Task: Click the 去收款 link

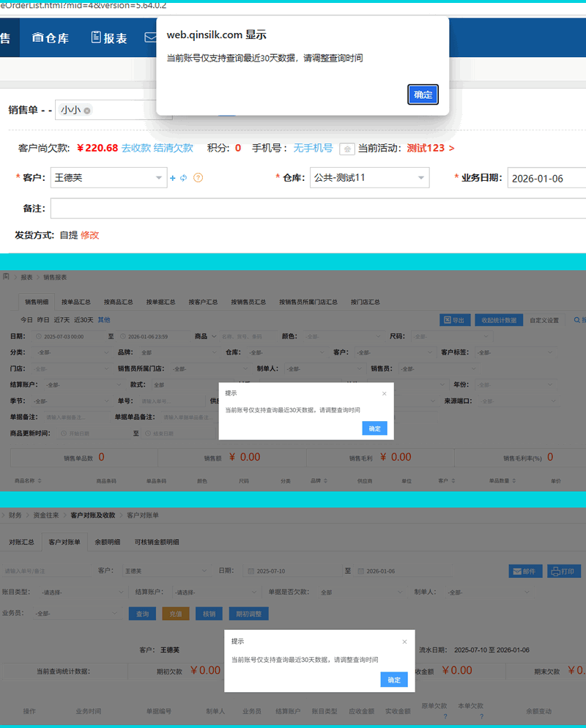Action: pos(136,148)
